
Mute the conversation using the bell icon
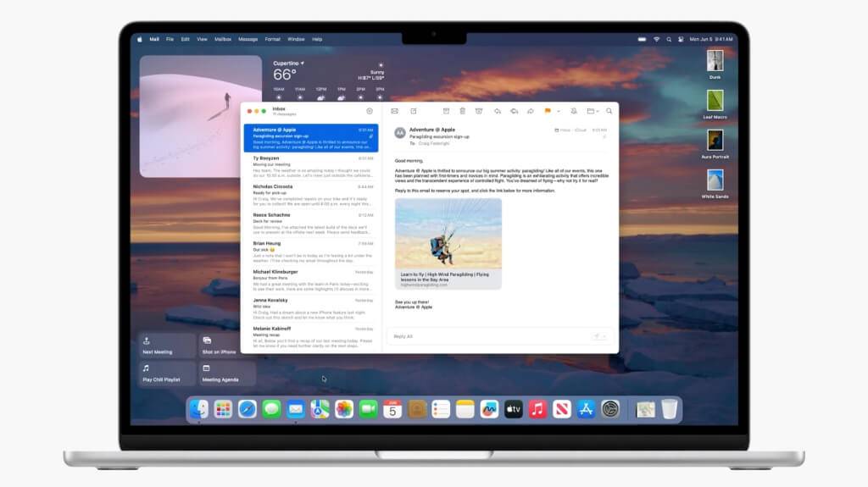tap(574, 111)
